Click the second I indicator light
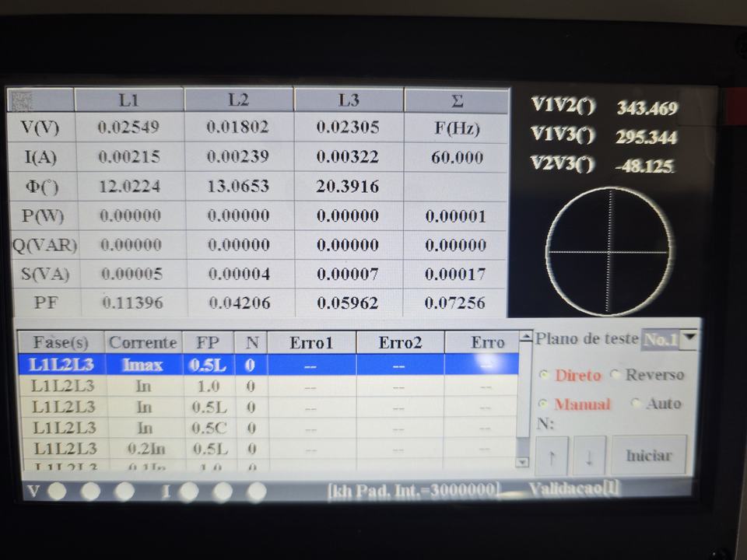747x560 pixels. [x=223, y=492]
